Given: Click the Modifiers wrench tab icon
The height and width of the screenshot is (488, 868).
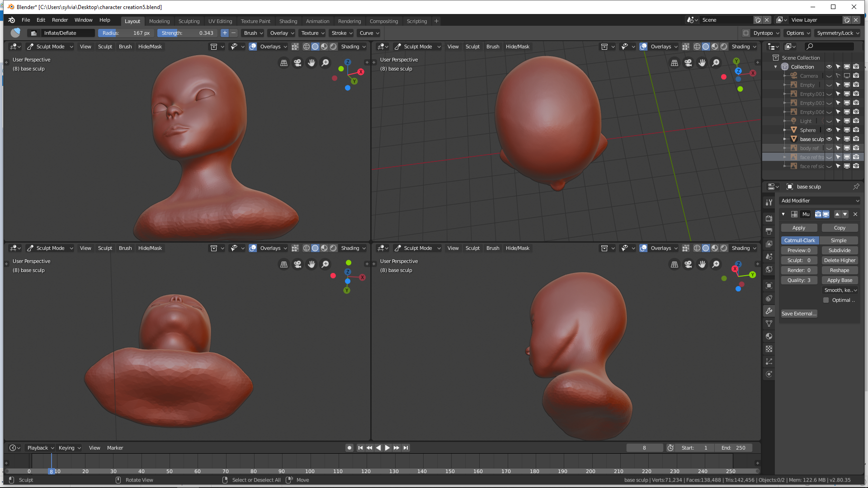Looking at the screenshot, I should 769,311.
